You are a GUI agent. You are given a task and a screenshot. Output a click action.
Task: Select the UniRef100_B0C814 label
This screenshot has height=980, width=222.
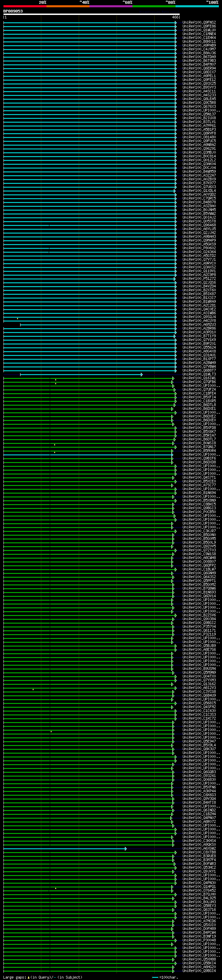tap(199, 156)
